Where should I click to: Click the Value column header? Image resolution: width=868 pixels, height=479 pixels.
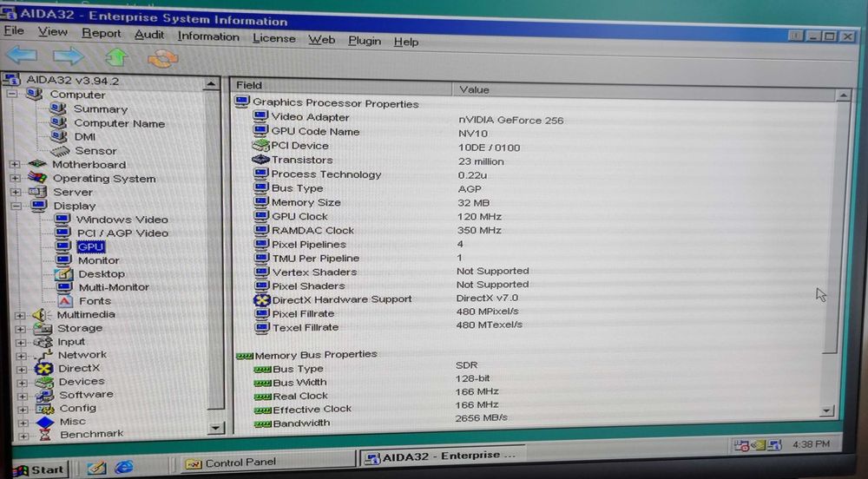[643, 91]
